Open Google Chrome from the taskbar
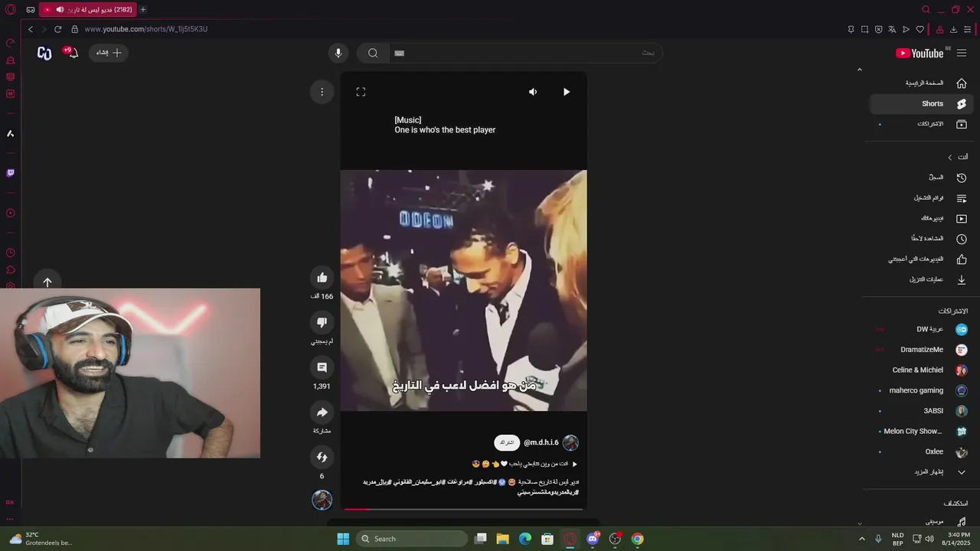 (637, 539)
